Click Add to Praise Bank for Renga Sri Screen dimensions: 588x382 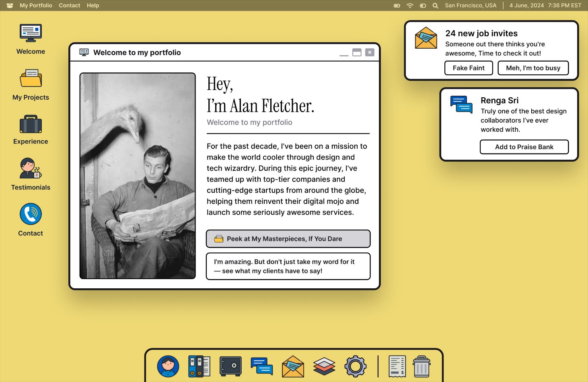[x=524, y=147]
